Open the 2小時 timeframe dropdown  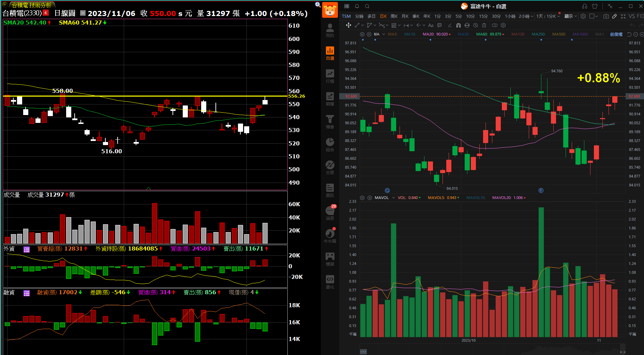click(x=526, y=16)
